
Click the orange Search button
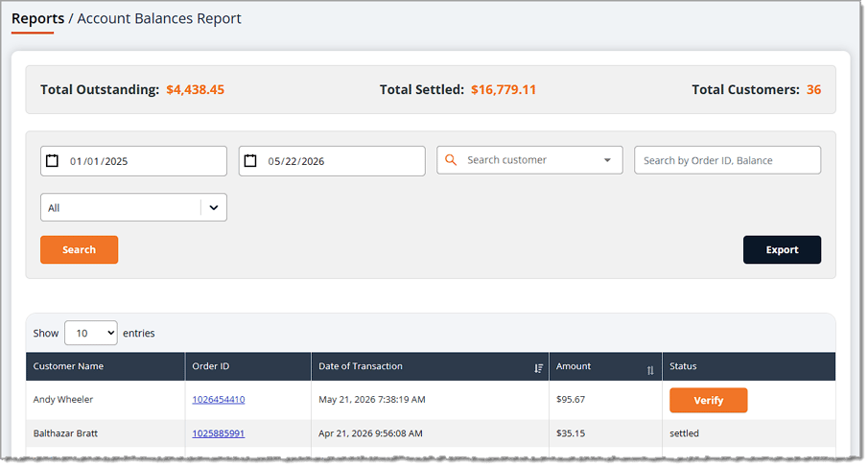80,249
